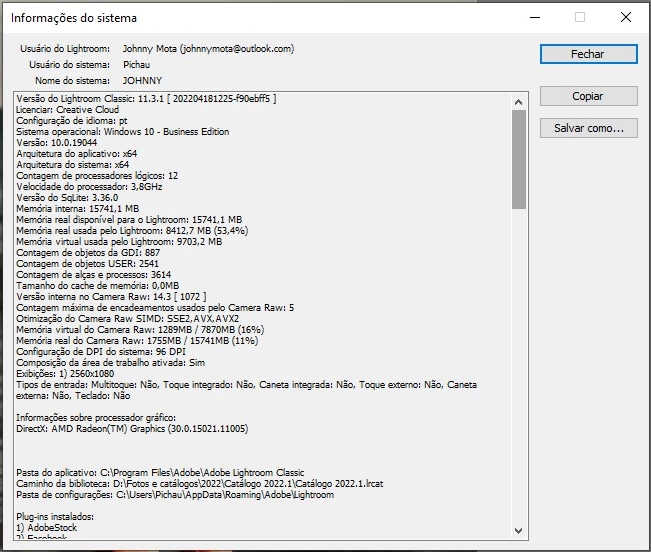This screenshot has height=552, width=651.
Task: Minimize the Informações do sistema window
Action: (x=535, y=17)
